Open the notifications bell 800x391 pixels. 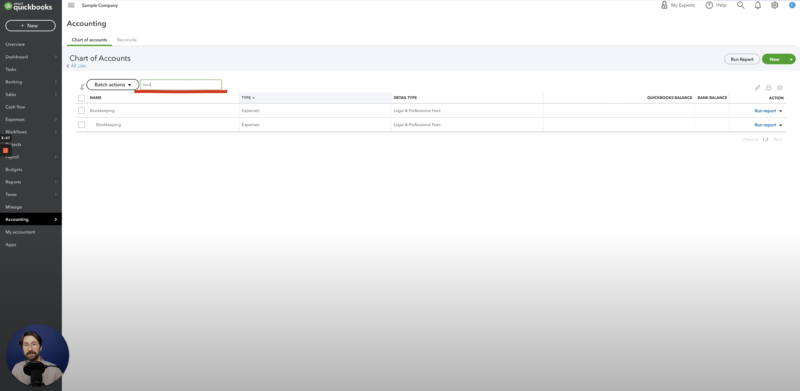[x=758, y=5]
